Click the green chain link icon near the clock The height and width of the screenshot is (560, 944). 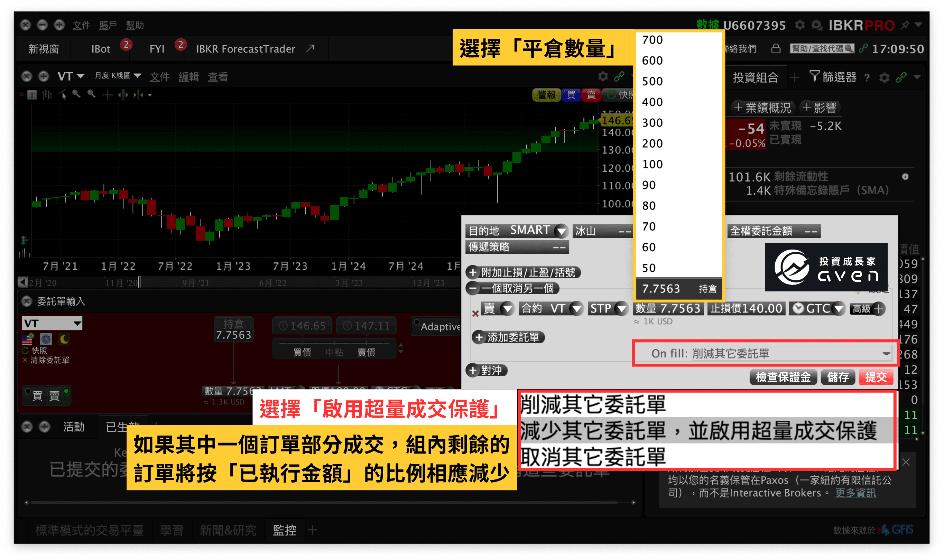[862, 48]
